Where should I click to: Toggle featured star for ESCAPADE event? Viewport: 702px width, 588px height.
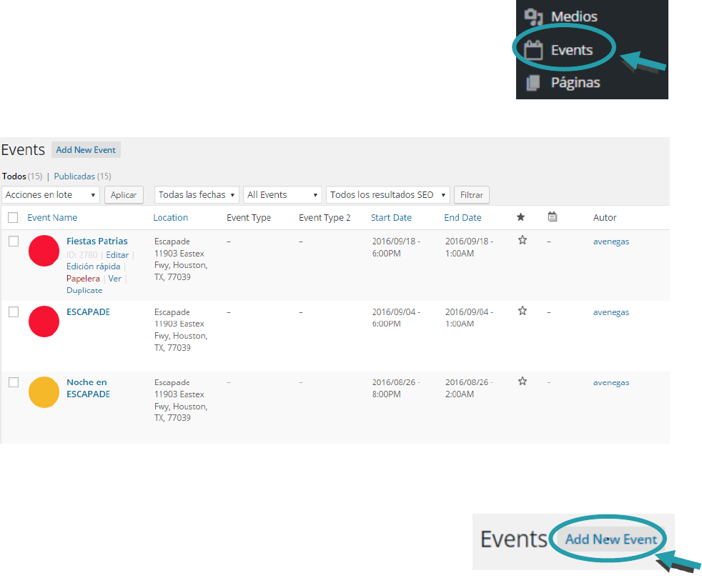coord(523,311)
